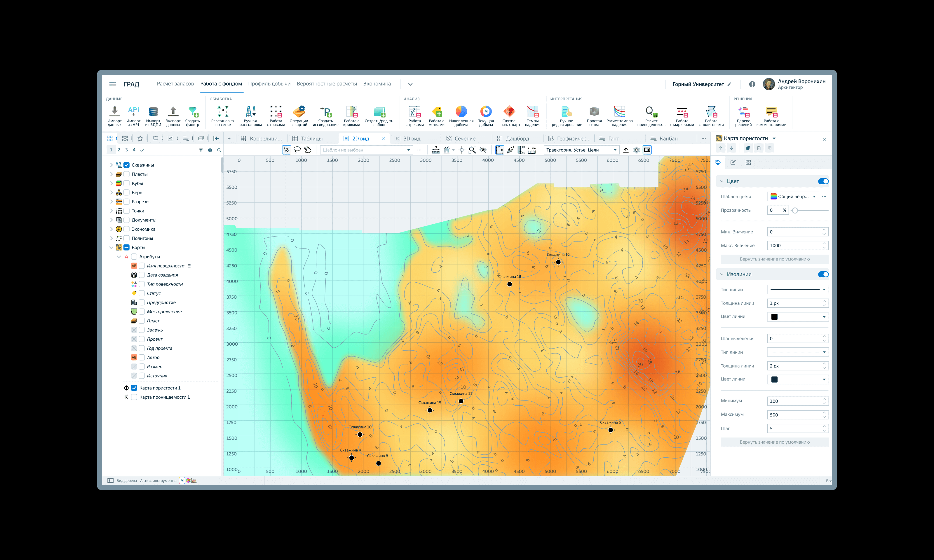Turn off the Изолинии toggle

coord(823,274)
